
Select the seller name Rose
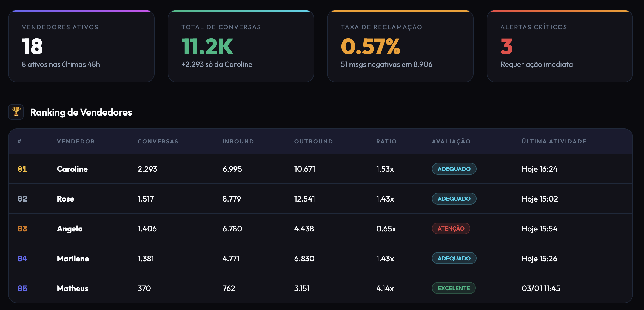[x=65, y=199]
